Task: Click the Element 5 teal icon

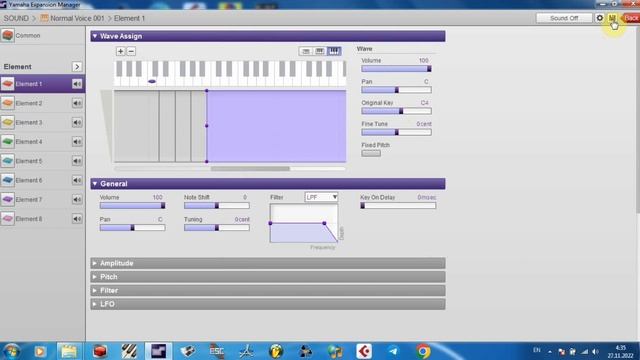Action: pos(7,161)
